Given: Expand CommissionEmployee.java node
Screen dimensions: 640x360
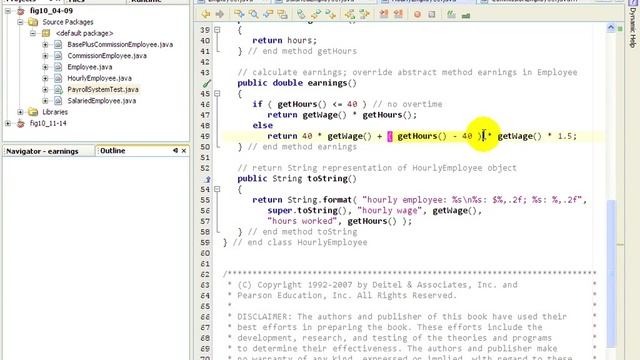Looking at the screenshot, I should click(x=45, y=56).
